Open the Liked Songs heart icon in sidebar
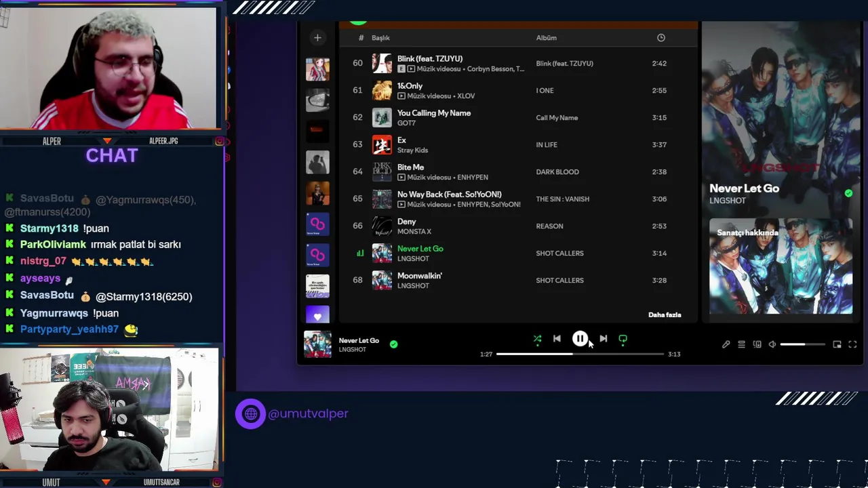 coord(317,314)
